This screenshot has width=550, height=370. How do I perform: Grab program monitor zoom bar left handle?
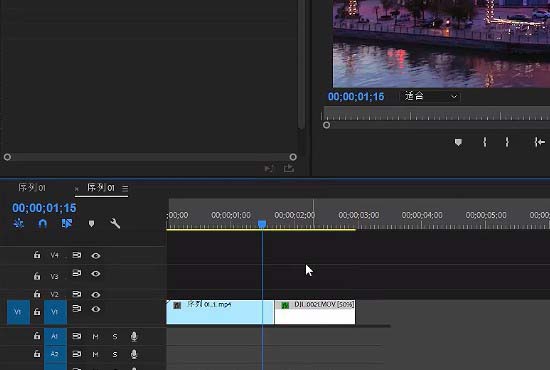coord(326,125)
